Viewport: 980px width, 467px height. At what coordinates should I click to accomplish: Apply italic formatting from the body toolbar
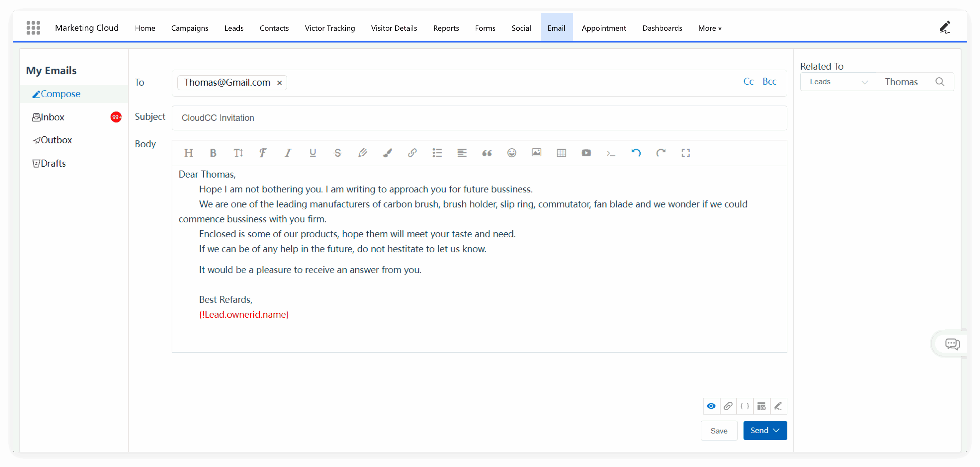(x=288, y=153)
